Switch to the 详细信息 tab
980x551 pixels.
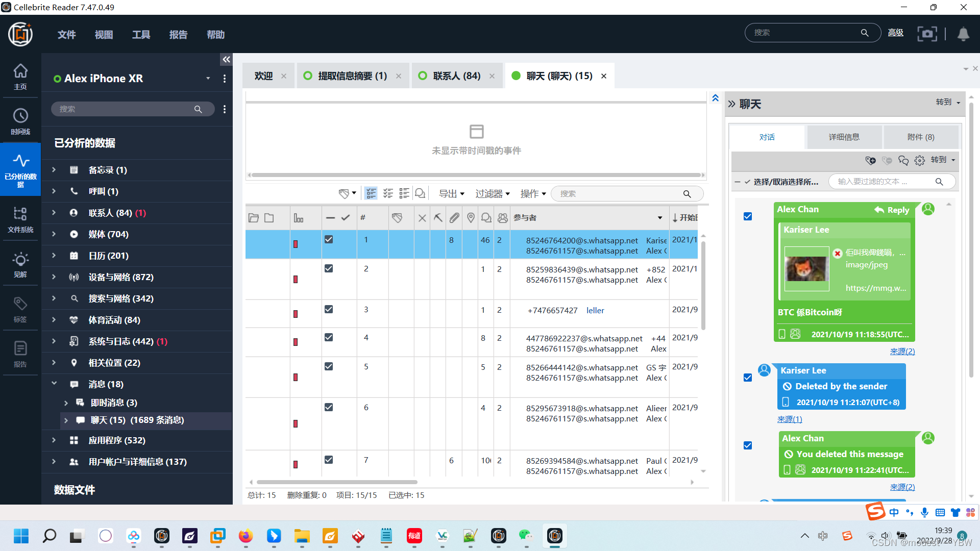coord(844,137)
